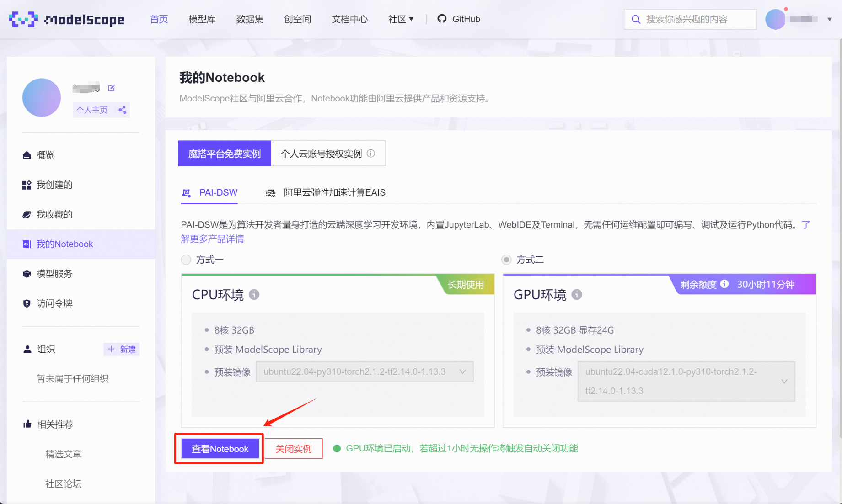The width and height of the screenshot is (842, 504).
Task: Click the info icon on 个人云账号授权实例
Action: point(371,154)
